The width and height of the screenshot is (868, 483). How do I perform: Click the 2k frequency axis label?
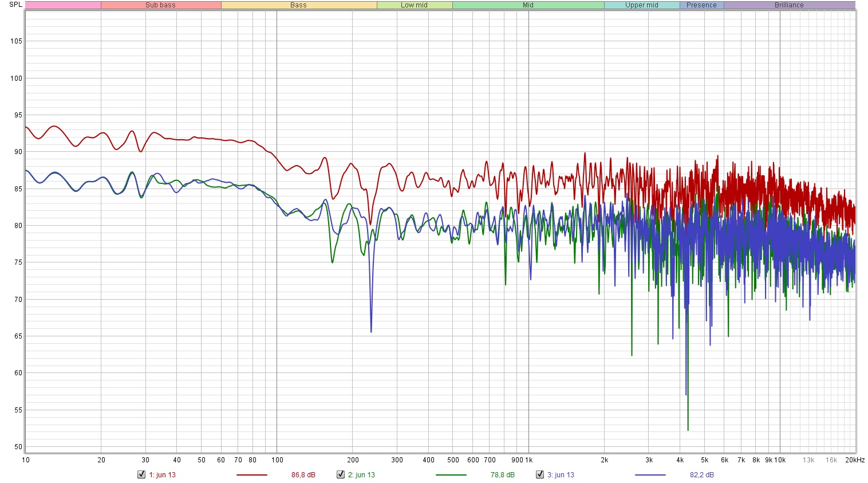point(604,460)
